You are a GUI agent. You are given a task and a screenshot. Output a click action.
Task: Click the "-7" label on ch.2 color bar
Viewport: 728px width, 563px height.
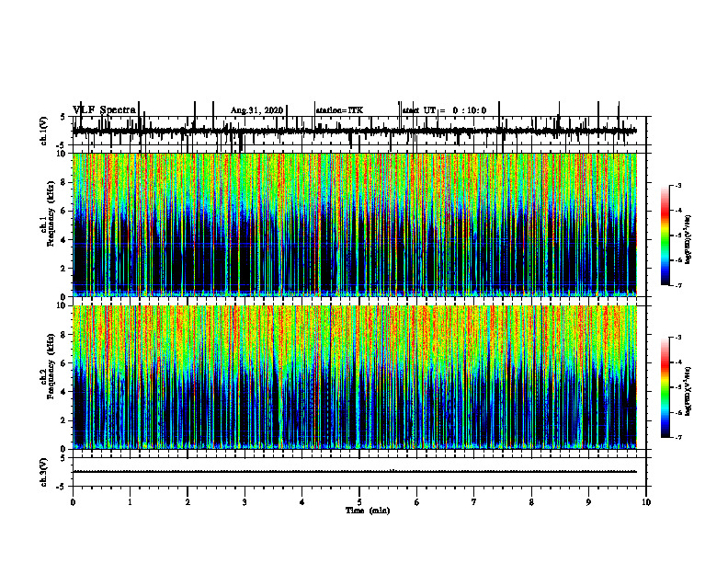tap(678, 437)
